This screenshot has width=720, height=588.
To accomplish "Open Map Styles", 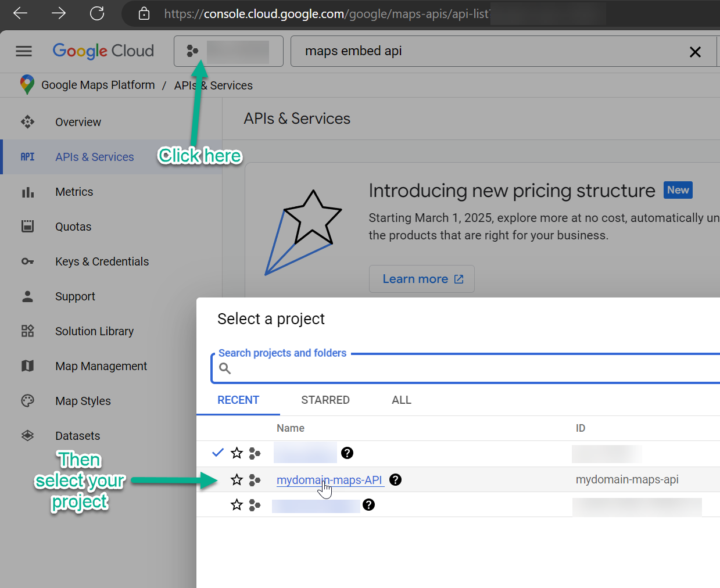I will click(x=83, y=401).
